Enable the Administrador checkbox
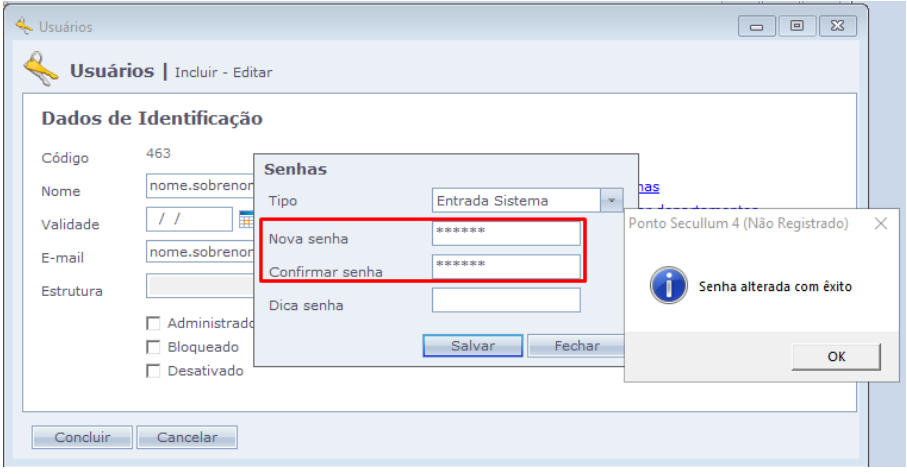This screenshot has width=907, height=474. tap(154, 323)
